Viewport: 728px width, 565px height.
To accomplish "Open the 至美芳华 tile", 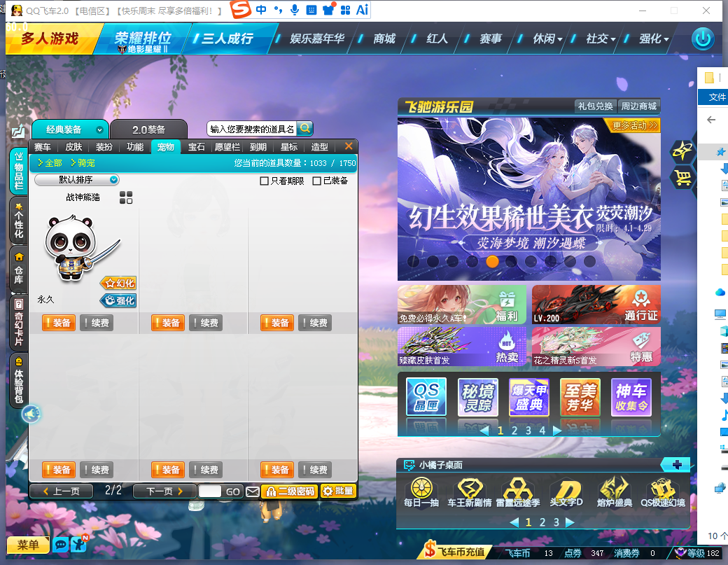I will (x=580, y=397).
